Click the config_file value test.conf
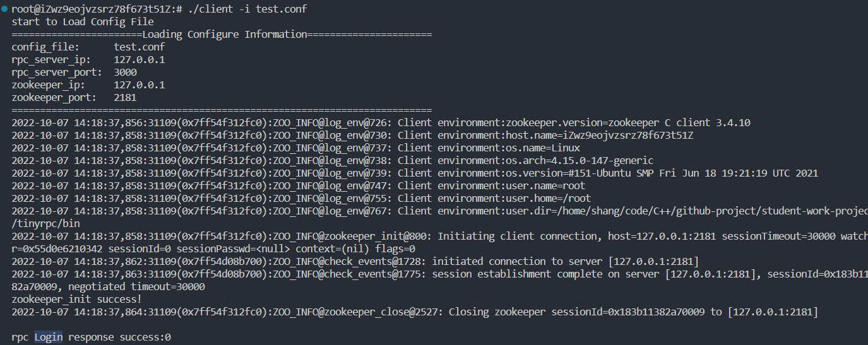868x345 pixels. click(139, 47)
